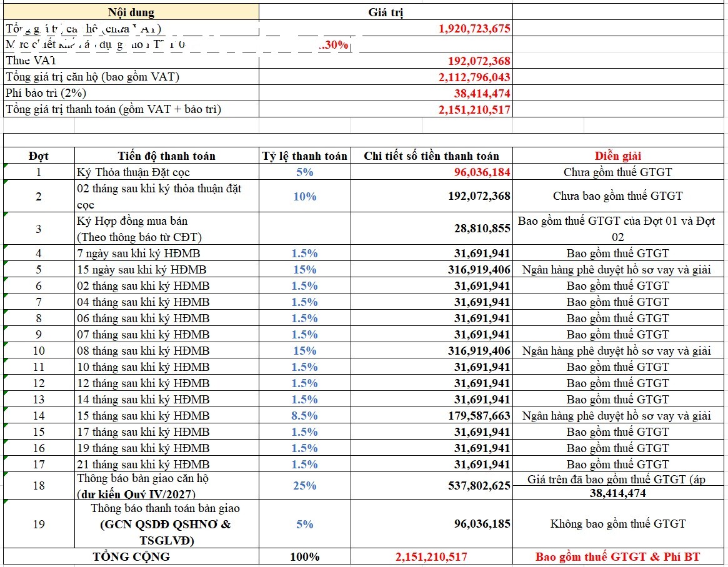The height and width of the screenshot is (567, 728).
Task: Click the 10% rate cell in row 2
Action: [x=304, y=196]
